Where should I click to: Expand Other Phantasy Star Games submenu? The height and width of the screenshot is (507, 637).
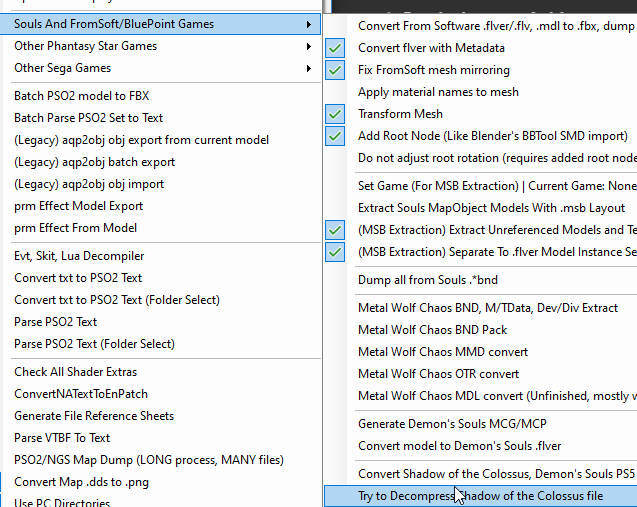coord(160,46)
